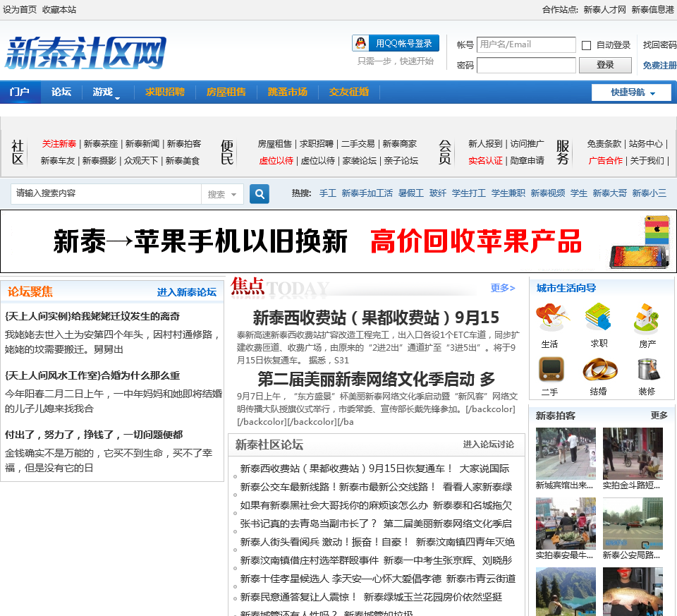Screen dimensions: 677x616
Task: Open headline 第二届美丽新泰网络文化季启动
Action: click(376, 379)
